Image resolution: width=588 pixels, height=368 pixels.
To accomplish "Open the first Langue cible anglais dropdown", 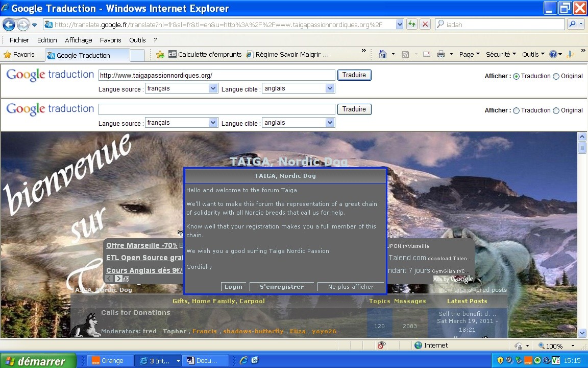I will click(x=299, y=88).
